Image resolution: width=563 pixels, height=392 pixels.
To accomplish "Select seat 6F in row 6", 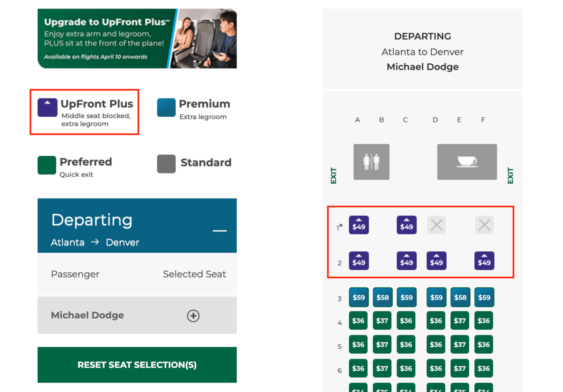I will pos(484,368).
